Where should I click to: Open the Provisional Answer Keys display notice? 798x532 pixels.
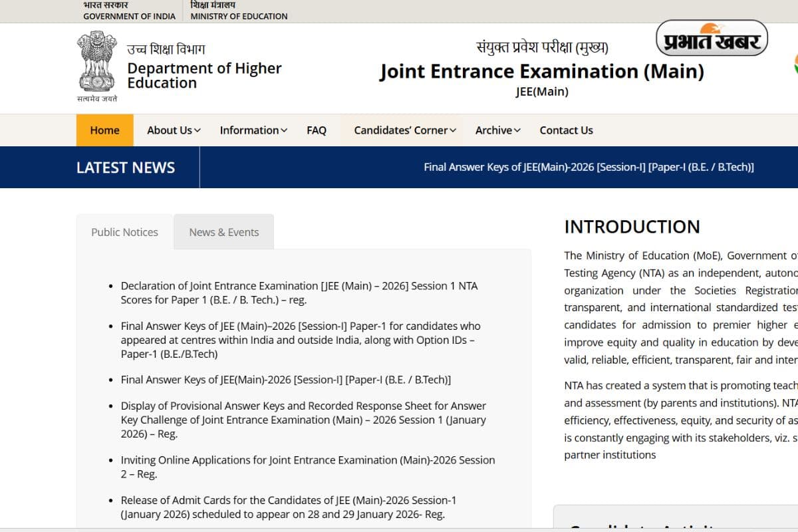click(x=303, y=420)
